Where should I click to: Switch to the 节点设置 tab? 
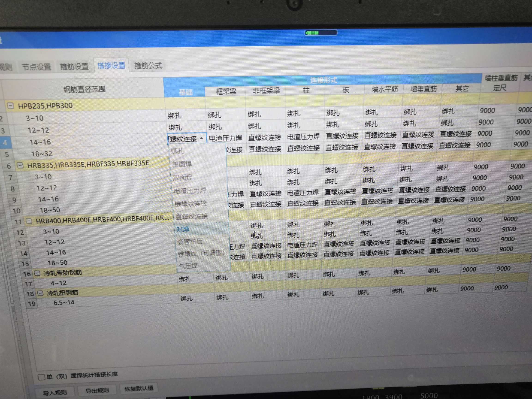tap(36, 67)
